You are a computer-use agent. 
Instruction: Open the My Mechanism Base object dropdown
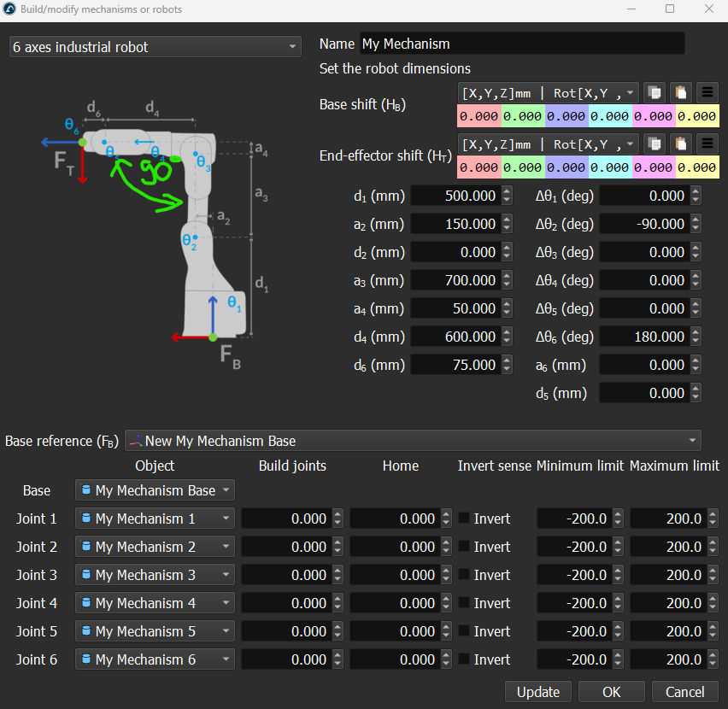pos(155,490)
